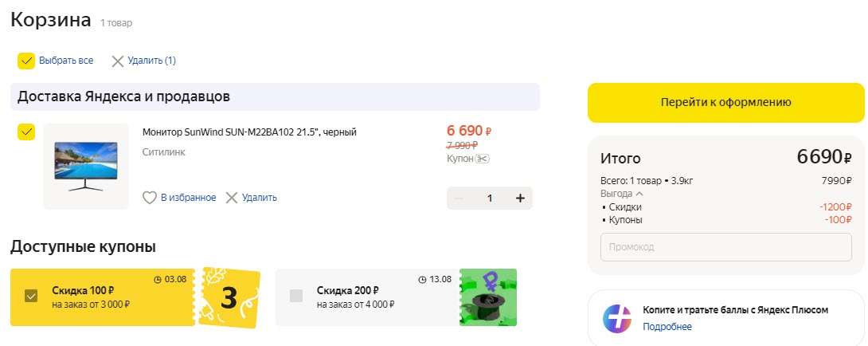Increase monitor quantity with plus button
This screenshot has height=346, width=868.
pyautogui.click(x=520, y=199)
